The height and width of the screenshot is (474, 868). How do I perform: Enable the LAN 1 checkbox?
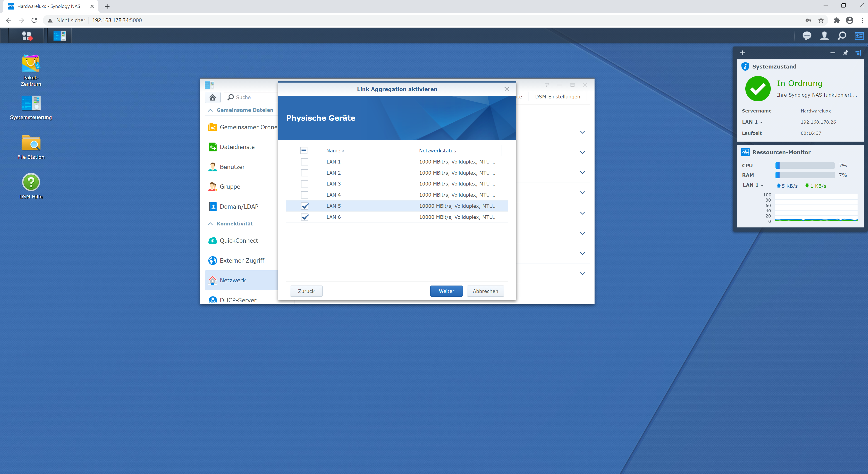(x=304, y=162)
